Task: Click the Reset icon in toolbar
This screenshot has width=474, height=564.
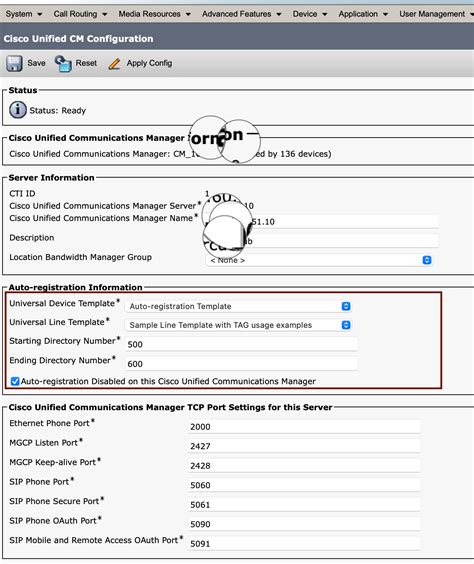Action: pos(63,64)
